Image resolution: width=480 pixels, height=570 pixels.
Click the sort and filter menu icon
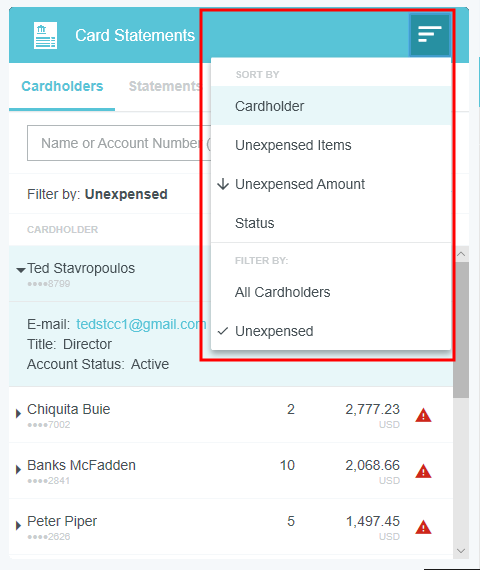click(x=430, y=35)
